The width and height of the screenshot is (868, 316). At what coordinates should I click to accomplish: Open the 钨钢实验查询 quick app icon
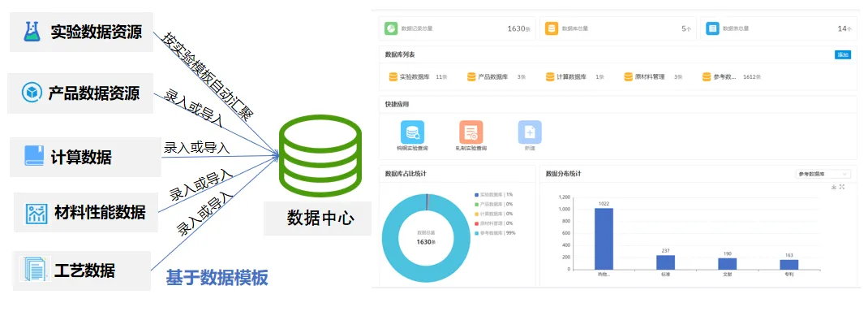412,132
